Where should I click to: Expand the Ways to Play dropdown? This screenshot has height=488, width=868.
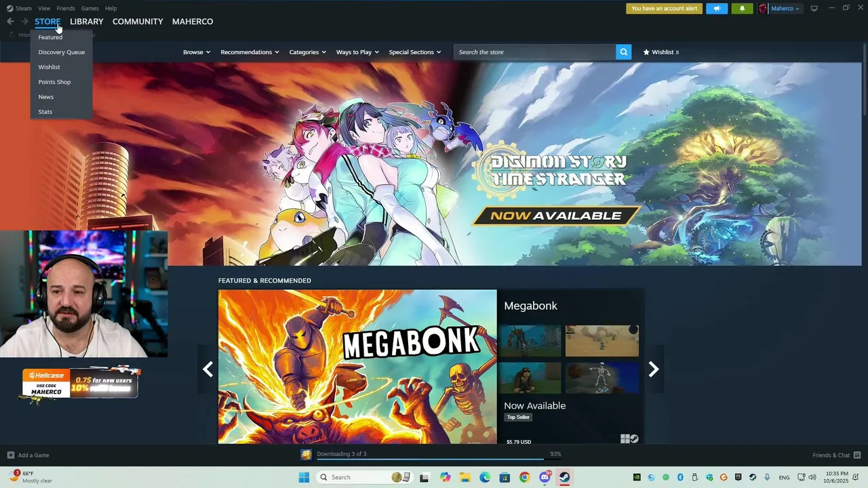[x=357, y=52]
